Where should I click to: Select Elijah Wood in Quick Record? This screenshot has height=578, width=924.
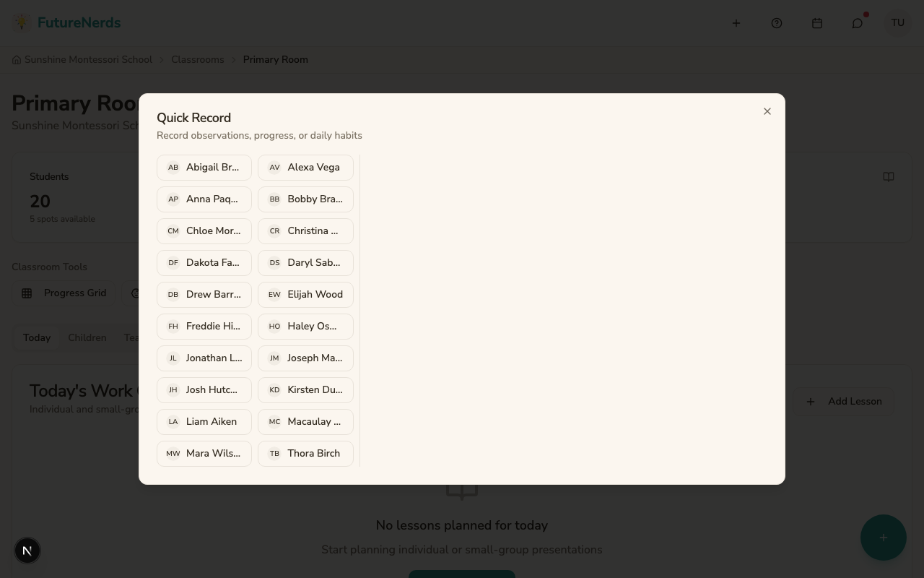point(305,294)
